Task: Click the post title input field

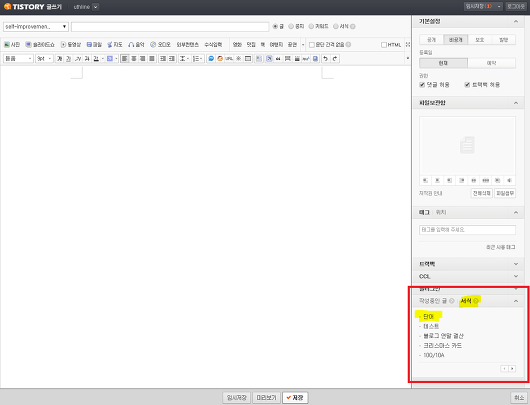Action: pos(170,27)
